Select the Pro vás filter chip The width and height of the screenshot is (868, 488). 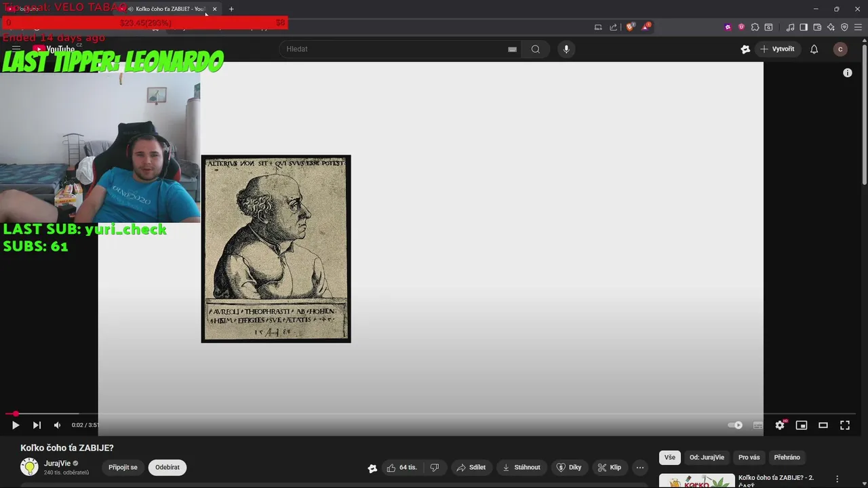(749, 457)
